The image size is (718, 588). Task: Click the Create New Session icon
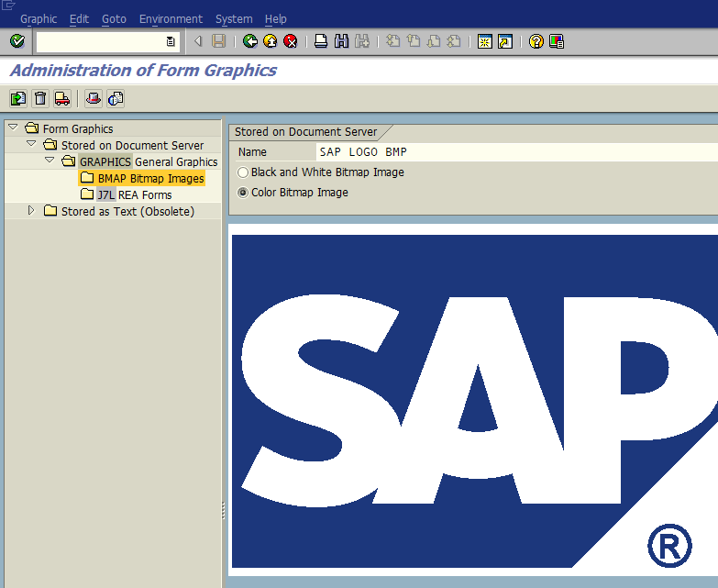pyautogui.click(x=484, y=41)
